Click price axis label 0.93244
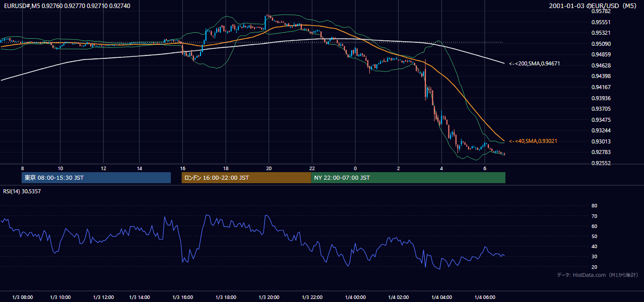This screenshot has width=644, height=302. tap(601, 130)
